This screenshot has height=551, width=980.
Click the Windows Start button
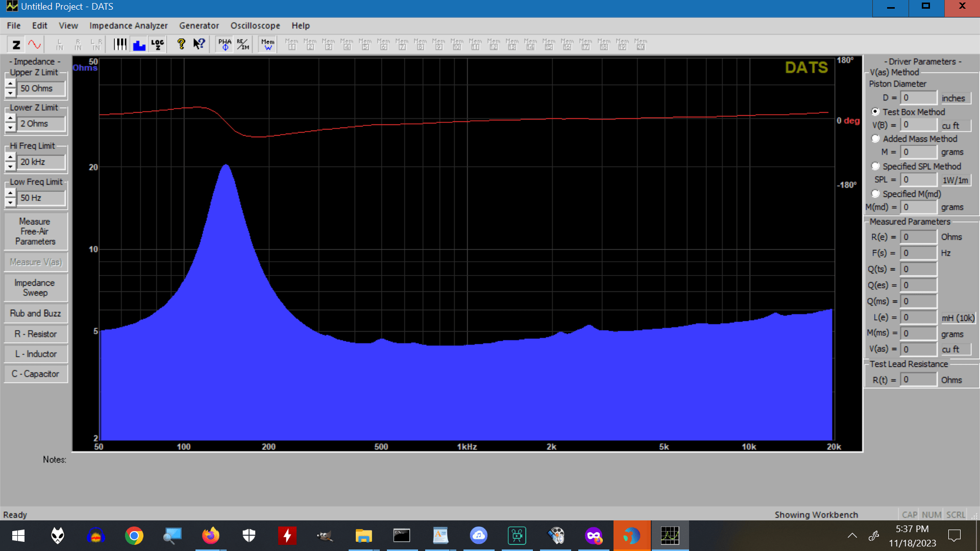[18, 536]
